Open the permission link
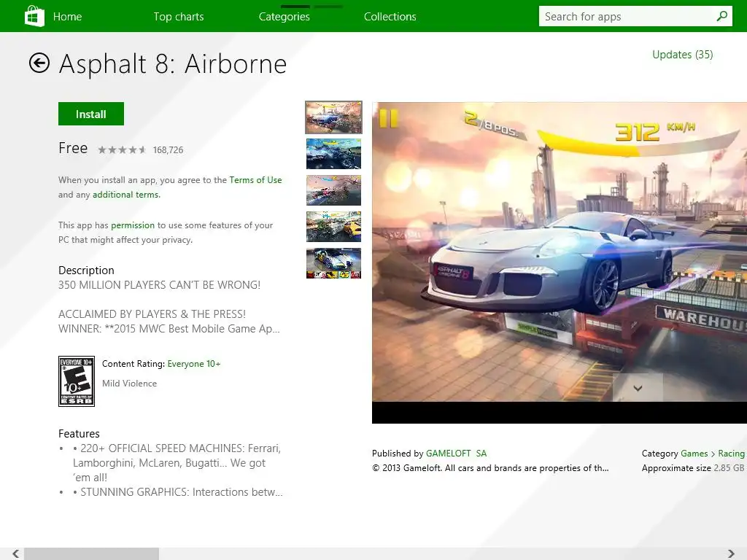747x560 pixels. click(x=133, y=225)
